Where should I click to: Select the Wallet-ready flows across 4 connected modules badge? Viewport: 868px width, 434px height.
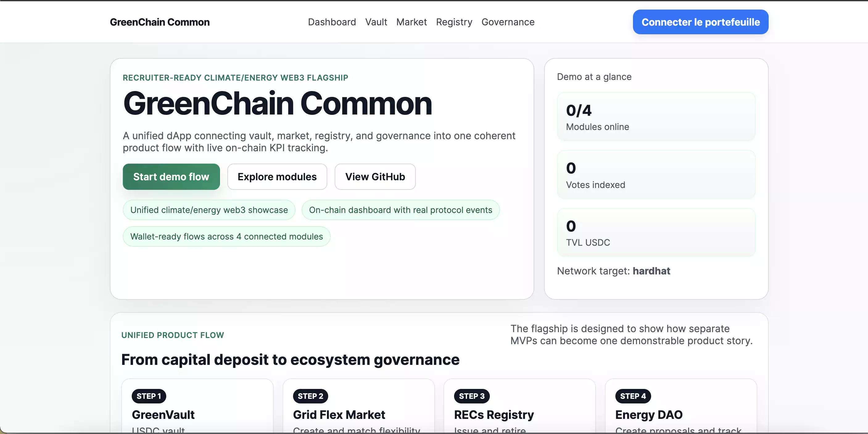[x=226, y=236]
